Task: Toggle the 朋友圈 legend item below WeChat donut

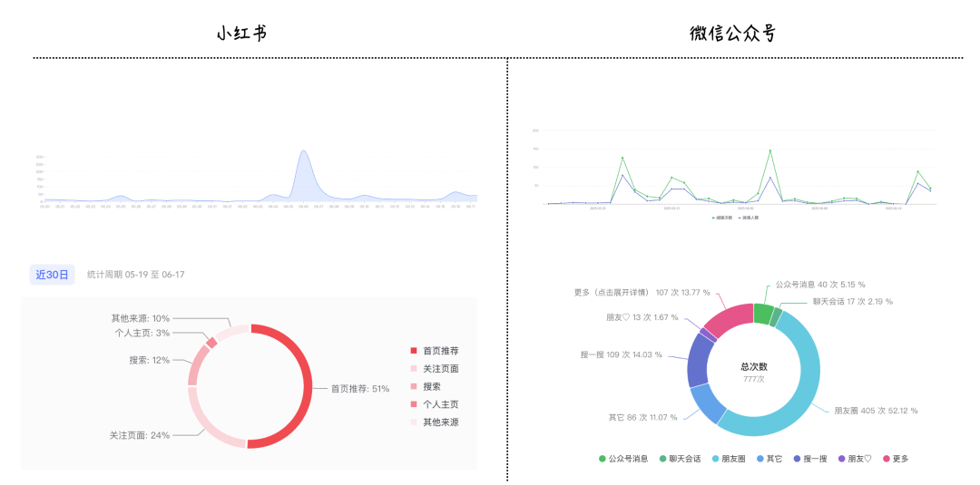Action: 729,459
